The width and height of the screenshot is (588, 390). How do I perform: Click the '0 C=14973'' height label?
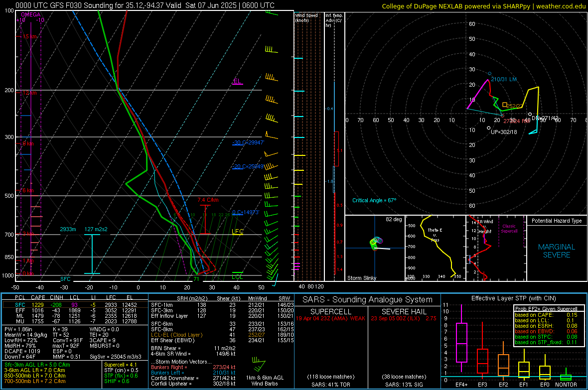[246, 212]
